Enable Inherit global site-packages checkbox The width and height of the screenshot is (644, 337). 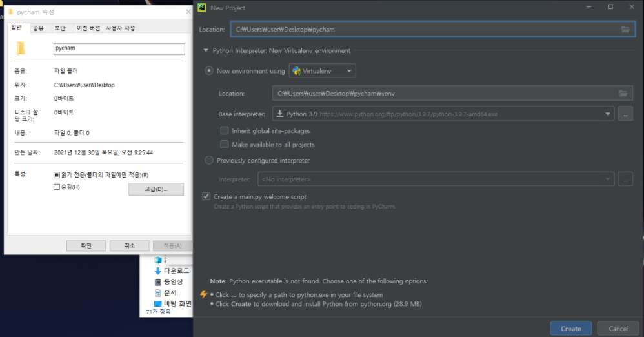(225, 130)
